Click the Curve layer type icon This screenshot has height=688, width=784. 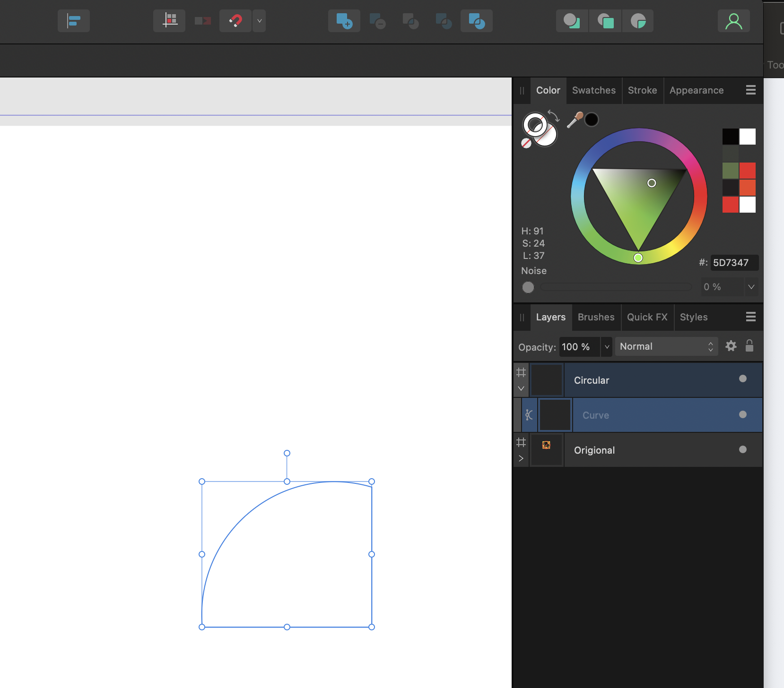point(529,415)
